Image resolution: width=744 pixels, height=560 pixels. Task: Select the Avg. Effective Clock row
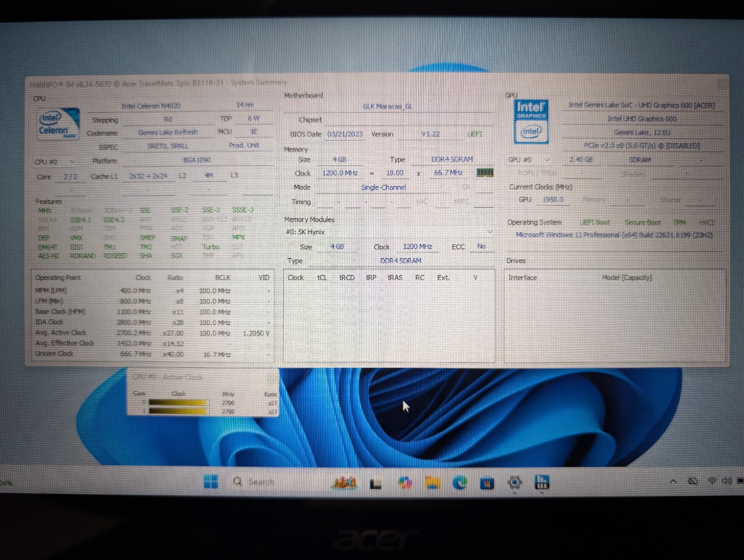coord(153,343)
